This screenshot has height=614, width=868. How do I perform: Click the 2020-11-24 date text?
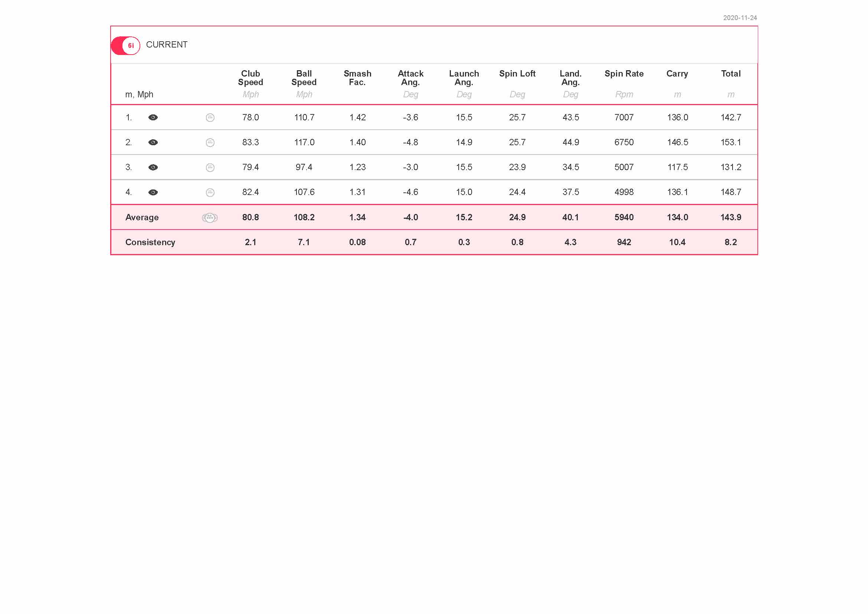[x=740, y=18]
